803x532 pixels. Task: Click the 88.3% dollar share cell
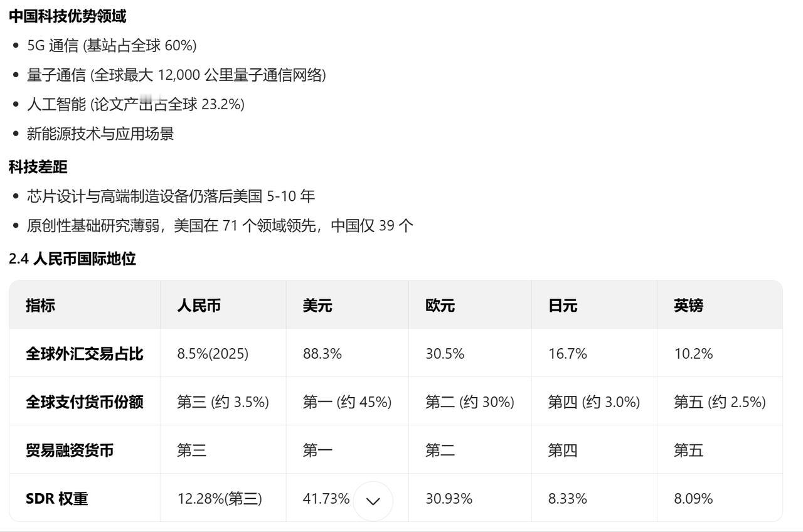point(322,354)
